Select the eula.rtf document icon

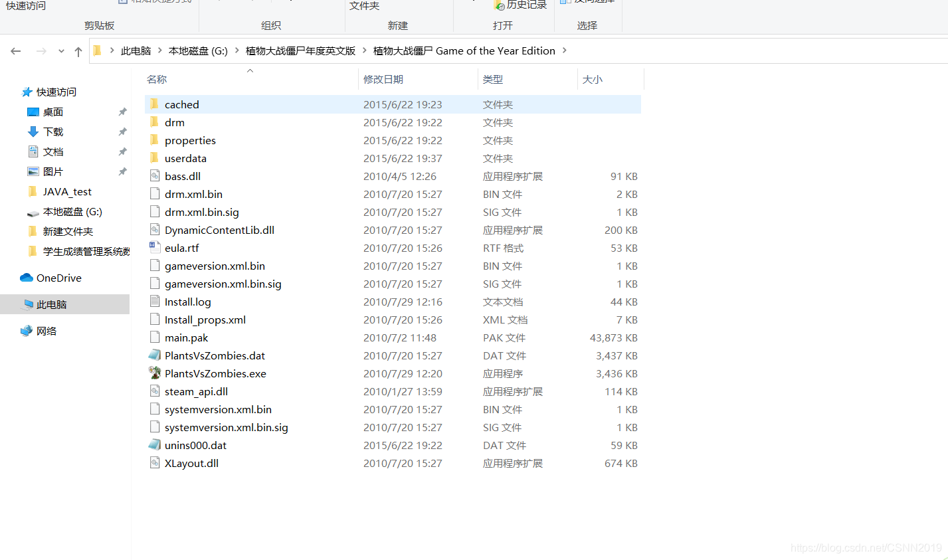click(154, 248)
